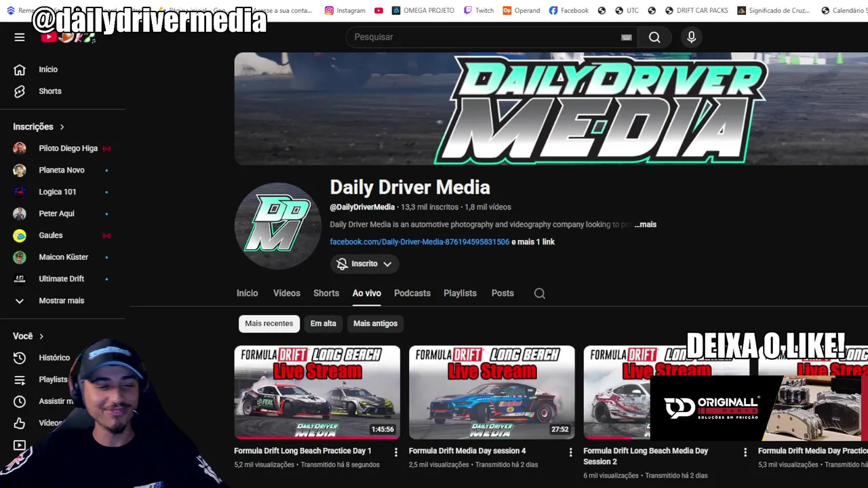Click the search magnifier button

pyautogui.click(x=654, y=37)
